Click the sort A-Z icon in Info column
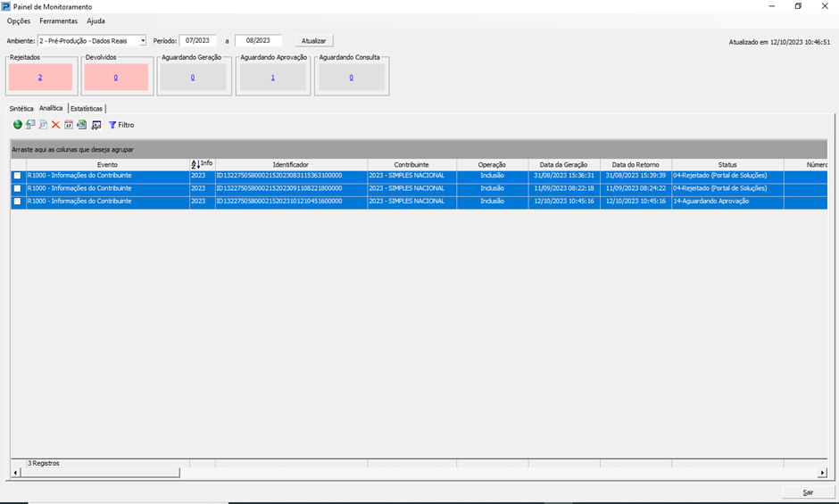This screenshot has height=504, width=839. [x=195, y=164]
